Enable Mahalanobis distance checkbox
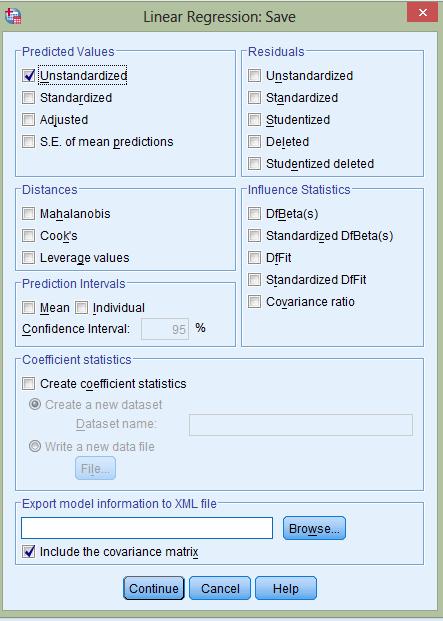 click(29, 214)
